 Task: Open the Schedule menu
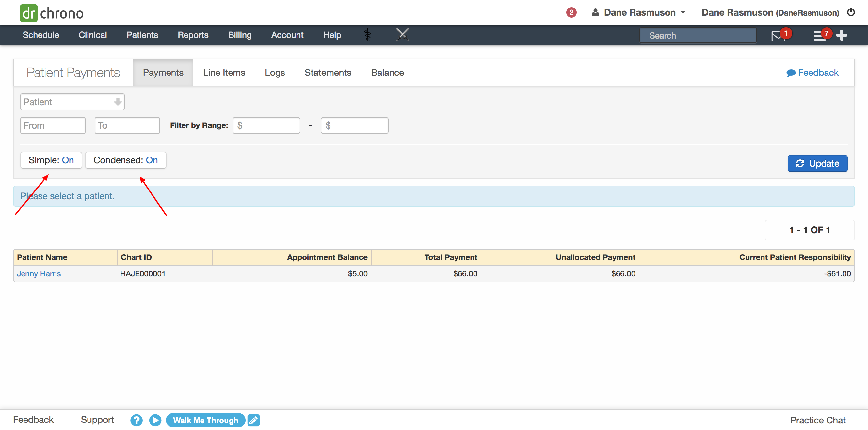click(41, 35)
